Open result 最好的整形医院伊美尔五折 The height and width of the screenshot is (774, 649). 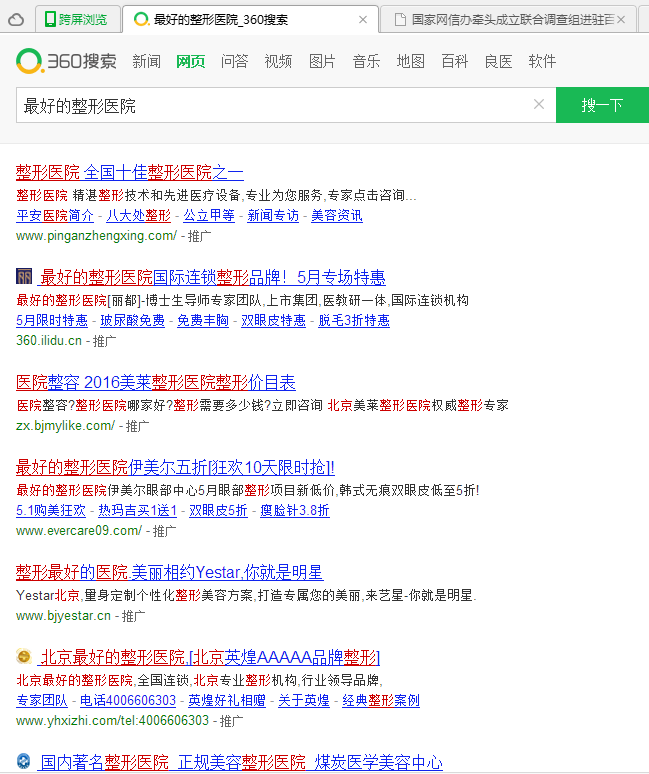pos(175,467)
